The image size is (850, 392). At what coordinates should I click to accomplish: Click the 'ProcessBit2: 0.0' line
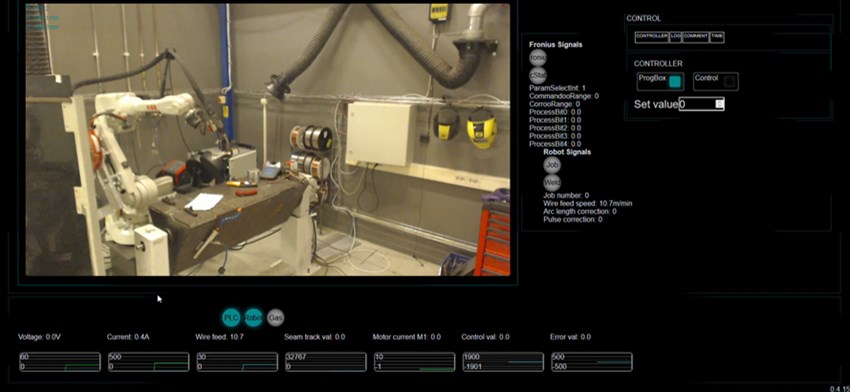tap(555, 128)
